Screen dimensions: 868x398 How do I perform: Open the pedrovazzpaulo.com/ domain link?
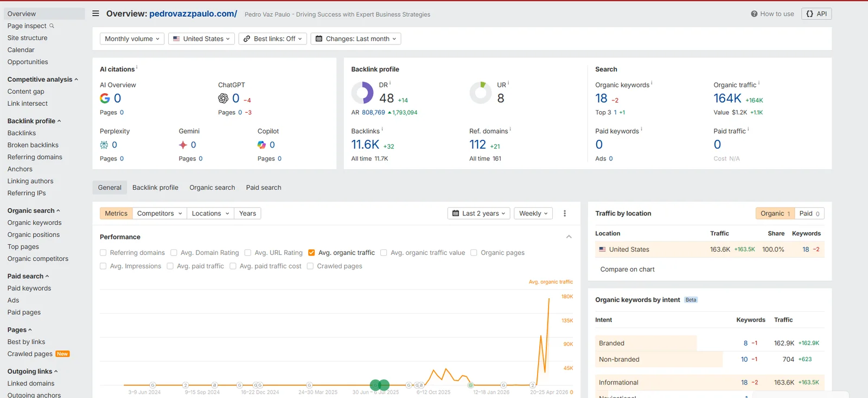click(x=193, y=14)
